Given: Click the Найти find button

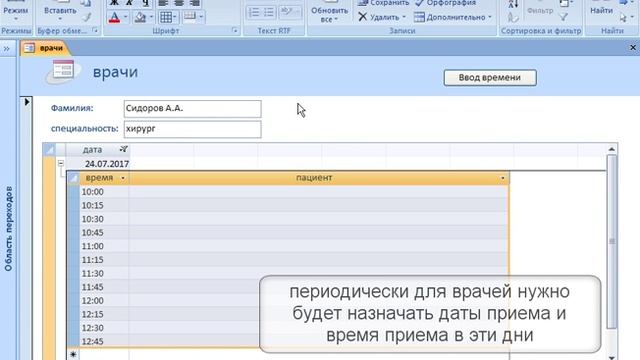Looking at the screenshot, I should (602, 11).
